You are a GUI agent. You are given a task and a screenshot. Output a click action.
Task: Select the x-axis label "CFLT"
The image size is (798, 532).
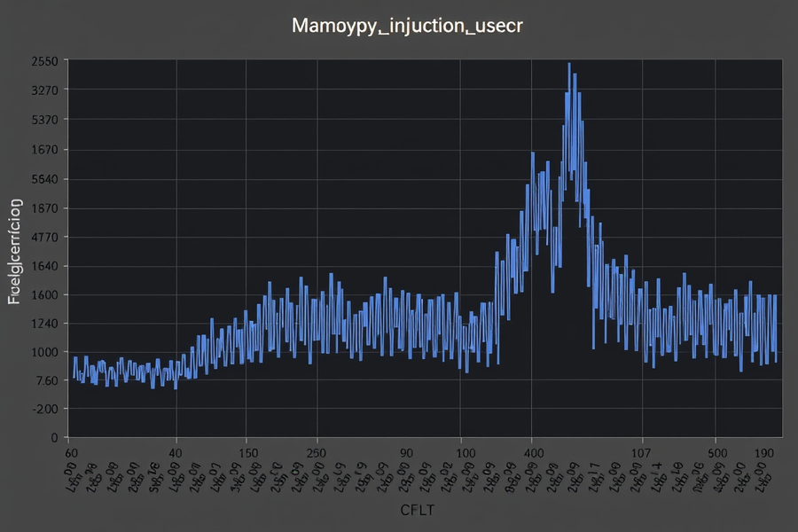tap(418, 510)
